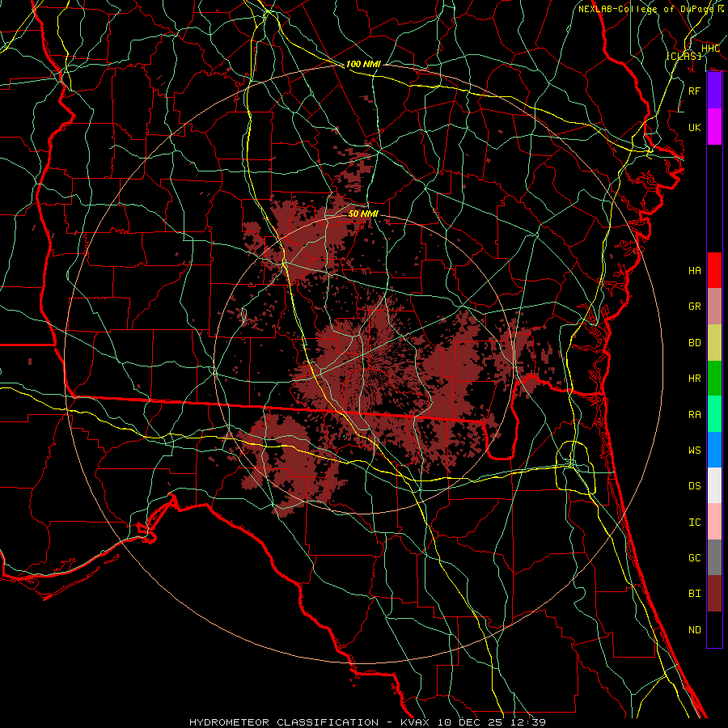
Task: Click the 'RF' legend label
Action: (695, 91)
